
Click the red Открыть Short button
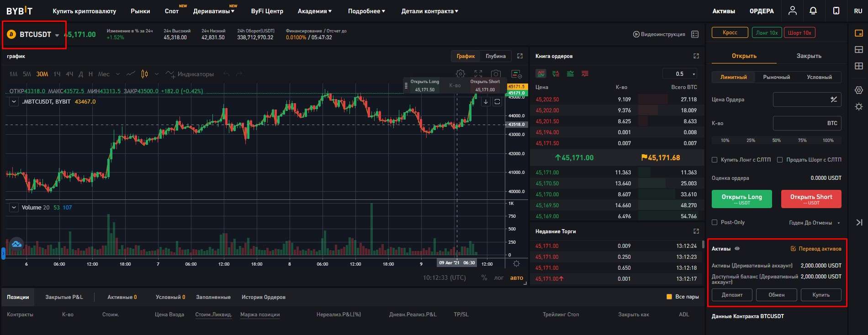tap(811, 199)
